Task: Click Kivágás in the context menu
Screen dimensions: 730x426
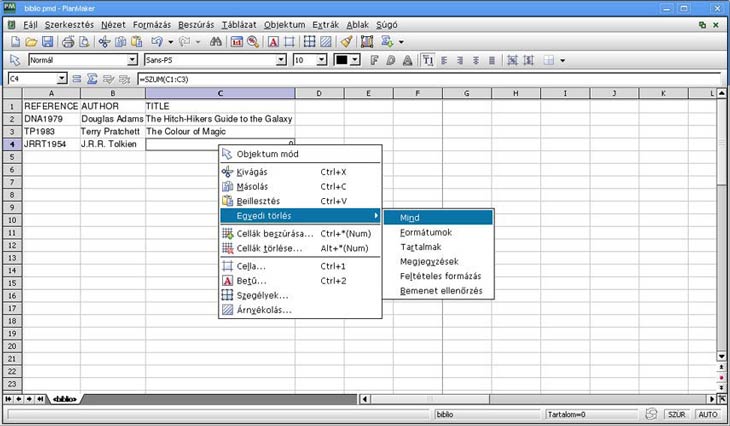Action: [x=300, y=172]
